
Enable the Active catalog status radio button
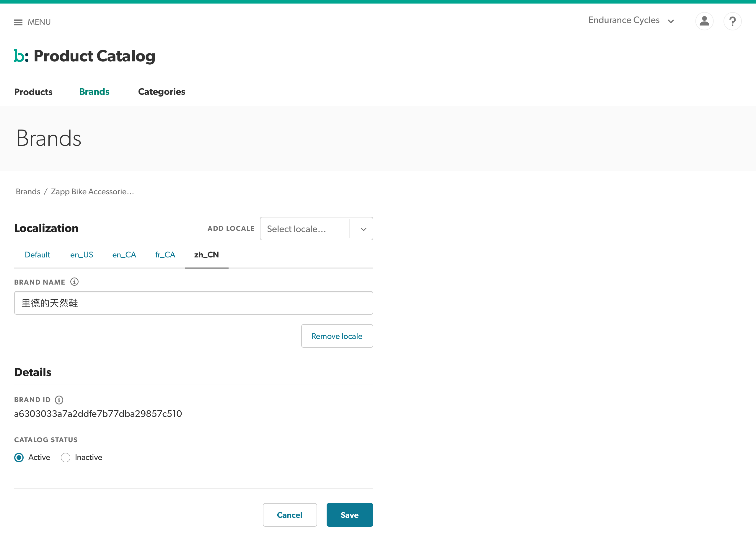coord(19,457)
